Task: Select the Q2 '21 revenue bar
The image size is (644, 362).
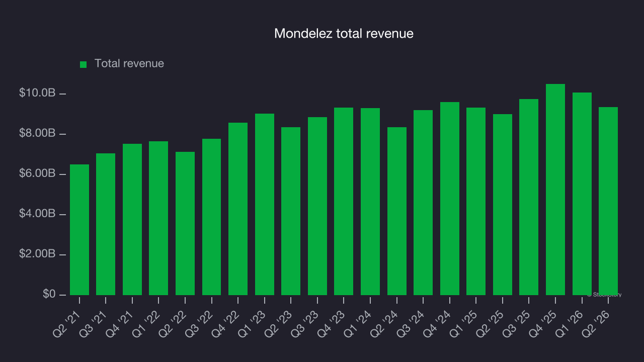Action: pos(79,230)
